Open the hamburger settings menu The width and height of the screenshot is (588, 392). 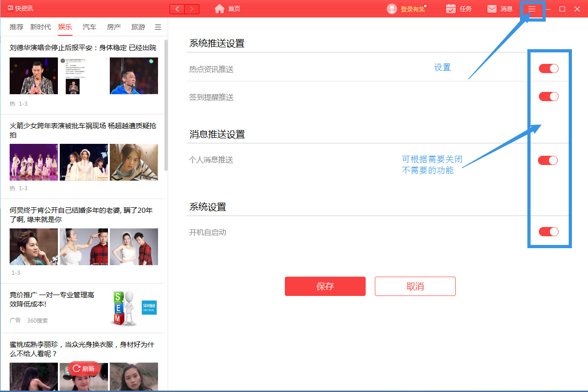click(532, 9)
